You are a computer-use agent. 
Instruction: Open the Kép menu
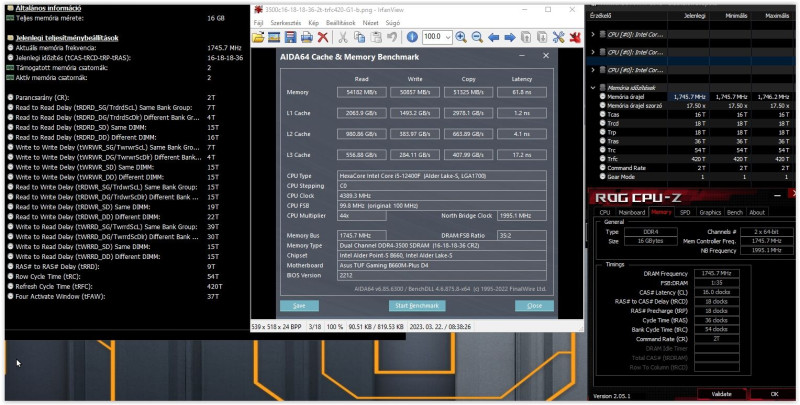(x=314, y=23)
